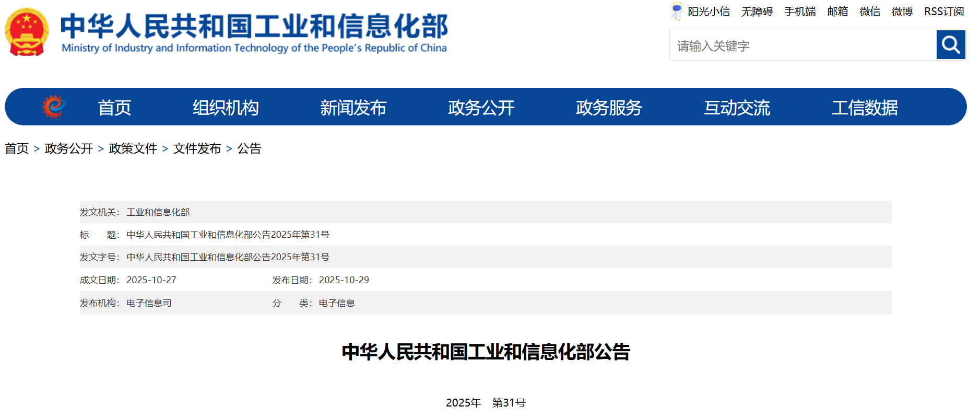Viewport: 980px width, 418px height.
Task: Click the 阳光小信 robot mascot icon
Action: [x=677, y=11]
